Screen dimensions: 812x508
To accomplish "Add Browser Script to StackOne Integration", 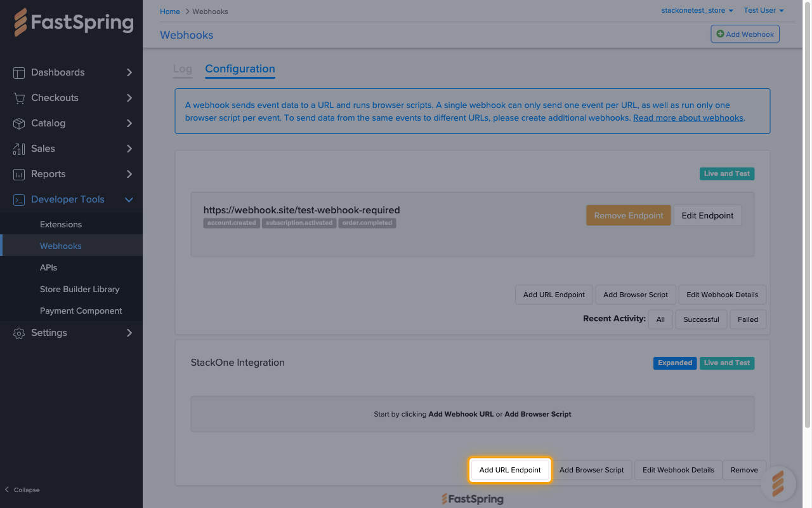I will (x=592, y=470).
